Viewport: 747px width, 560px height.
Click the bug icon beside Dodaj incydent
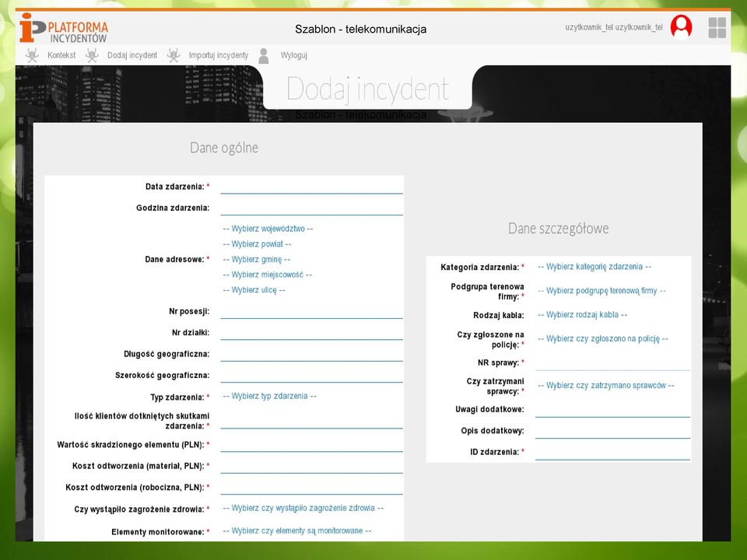click(x=92, y=55)
